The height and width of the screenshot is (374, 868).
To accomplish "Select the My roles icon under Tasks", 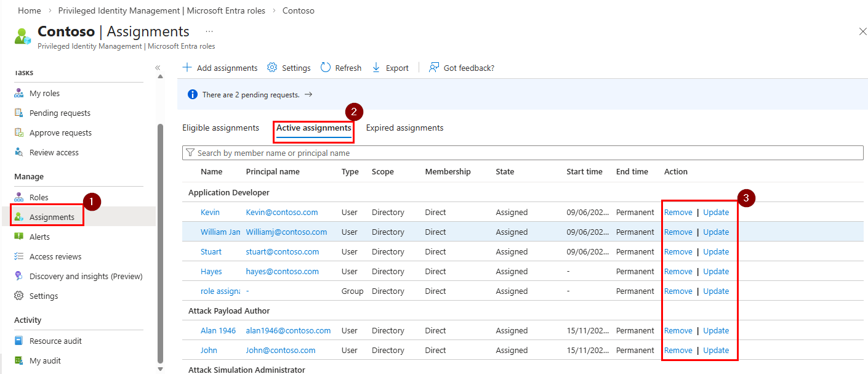I will [x=19, y=92].
